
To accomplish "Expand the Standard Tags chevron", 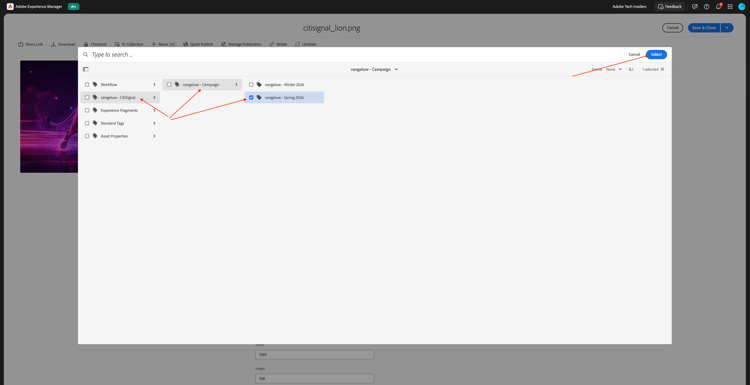I will pos(154,123).
